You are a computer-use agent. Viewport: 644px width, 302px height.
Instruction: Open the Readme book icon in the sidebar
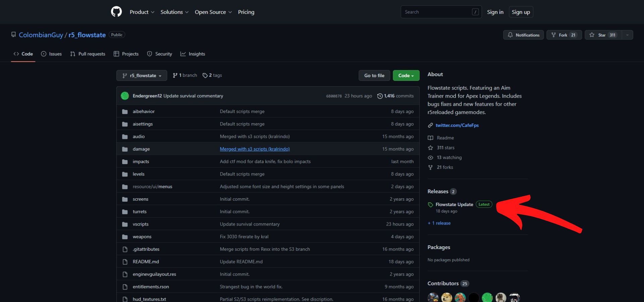point(430,138)
